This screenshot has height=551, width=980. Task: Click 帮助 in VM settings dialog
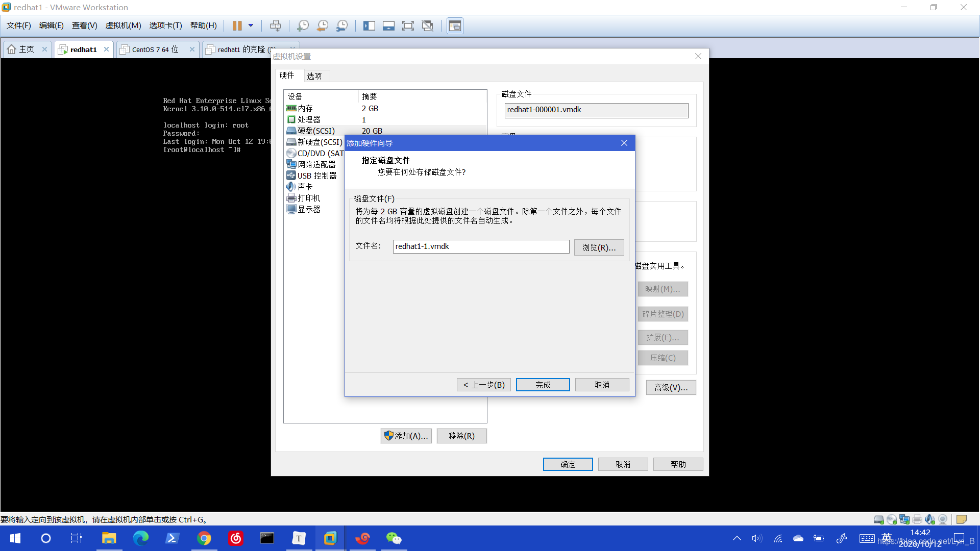[678, 464]
